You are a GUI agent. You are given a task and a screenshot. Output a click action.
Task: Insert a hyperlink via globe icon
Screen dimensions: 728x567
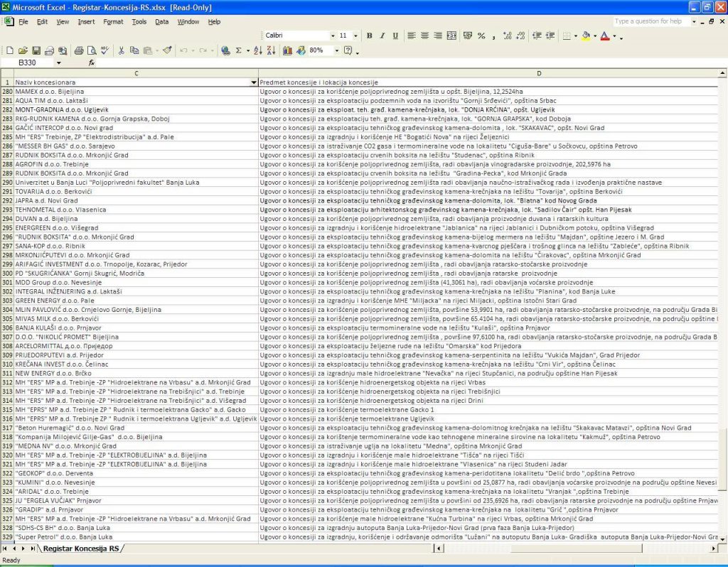(225, 50)
